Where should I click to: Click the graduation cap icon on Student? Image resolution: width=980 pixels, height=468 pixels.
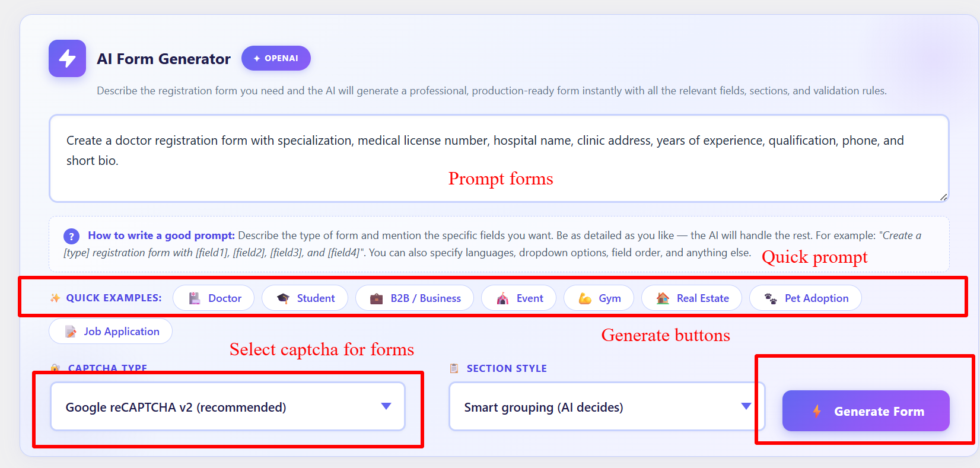click(283, 298)
